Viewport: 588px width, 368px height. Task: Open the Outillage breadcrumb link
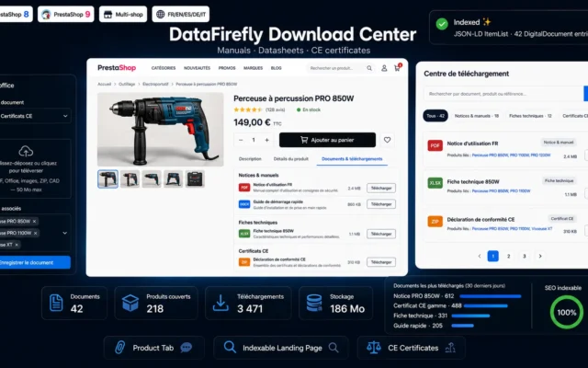[127, 84]
